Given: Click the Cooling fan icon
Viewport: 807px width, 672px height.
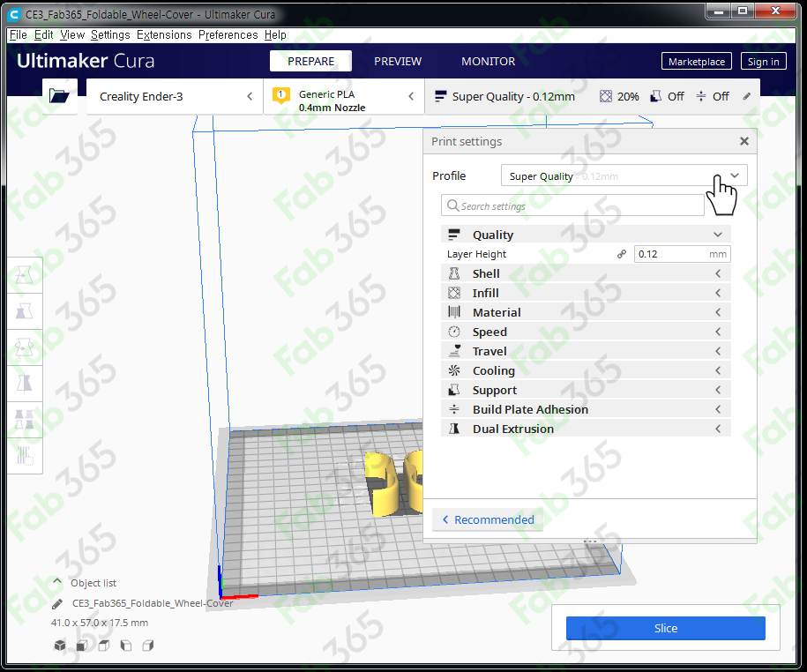Looking at the screenshot, I should pos(454,370).
